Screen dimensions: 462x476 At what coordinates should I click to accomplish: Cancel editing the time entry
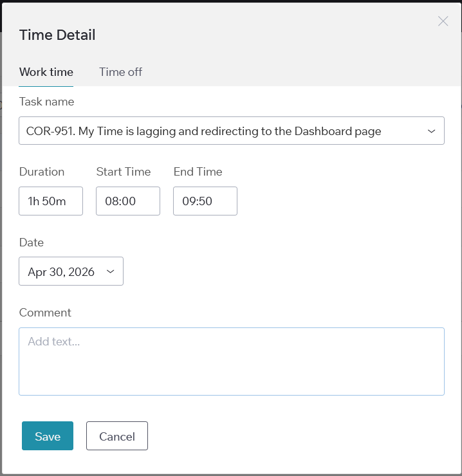[117, 436]
